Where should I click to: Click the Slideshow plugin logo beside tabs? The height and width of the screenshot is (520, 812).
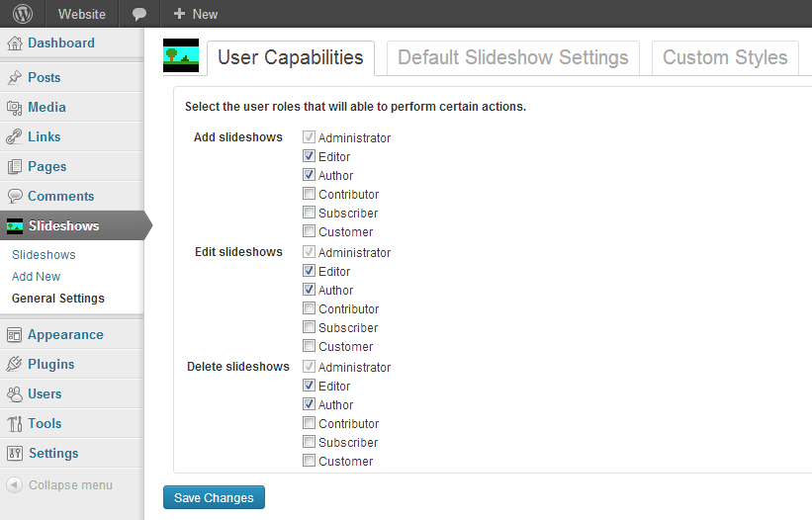coord(181,56)
